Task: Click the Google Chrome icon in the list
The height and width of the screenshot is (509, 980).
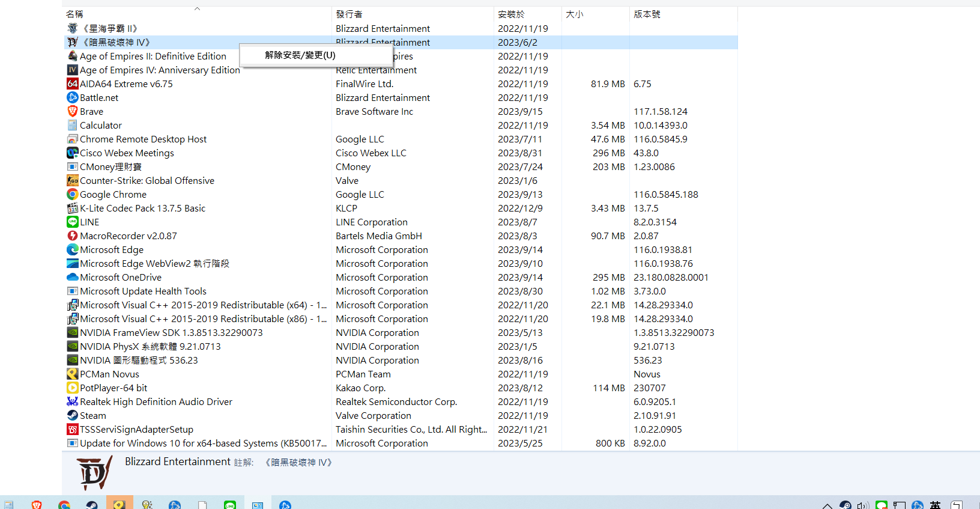Action: 73,194
